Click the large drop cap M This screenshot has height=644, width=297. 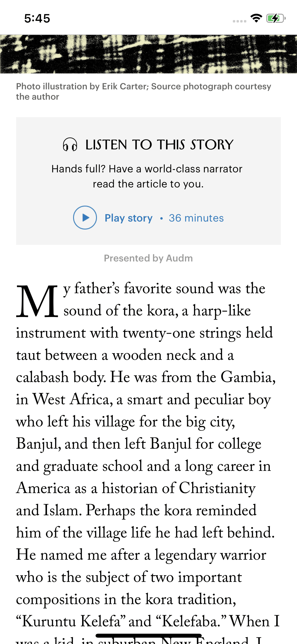coord(37,301)
